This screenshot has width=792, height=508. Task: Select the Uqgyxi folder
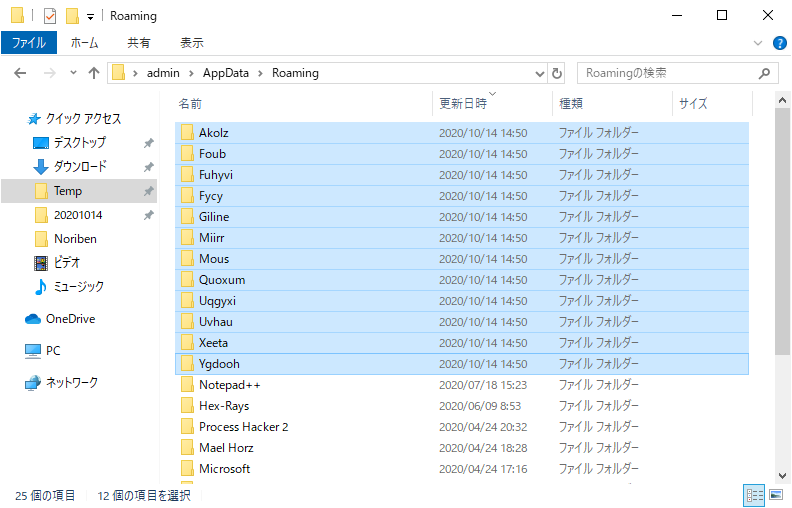[x=462, y=301]
